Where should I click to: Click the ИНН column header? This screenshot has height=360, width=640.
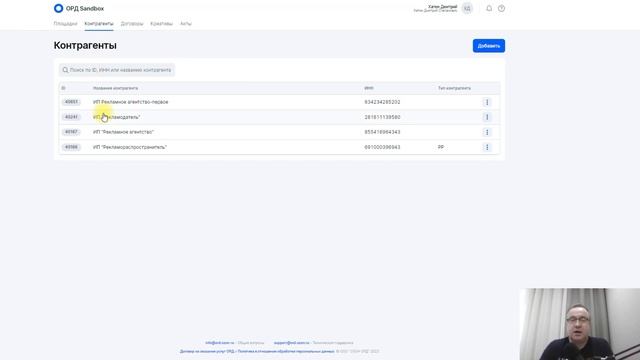click(x=369, y=88)
